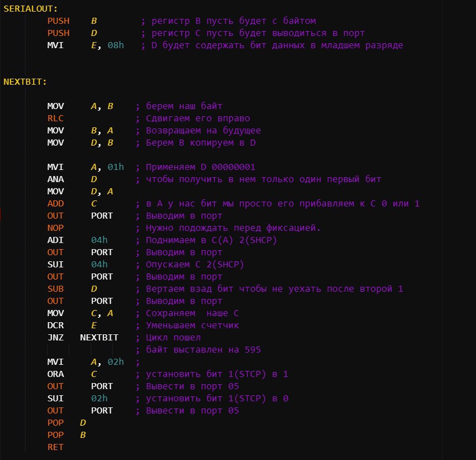Click comment 'чтобы получить в нем только один первый бит'
The image size is (476, 460).
tap(263, 179)
